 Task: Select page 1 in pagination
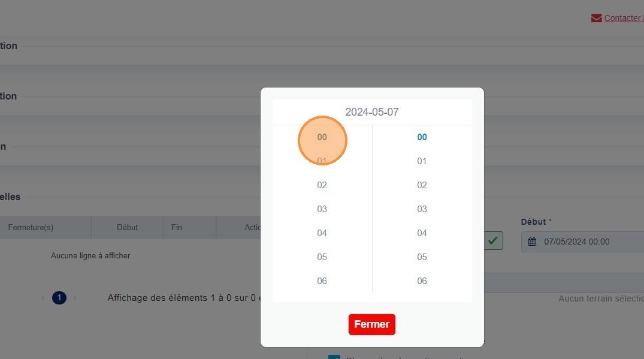(59, 298)
